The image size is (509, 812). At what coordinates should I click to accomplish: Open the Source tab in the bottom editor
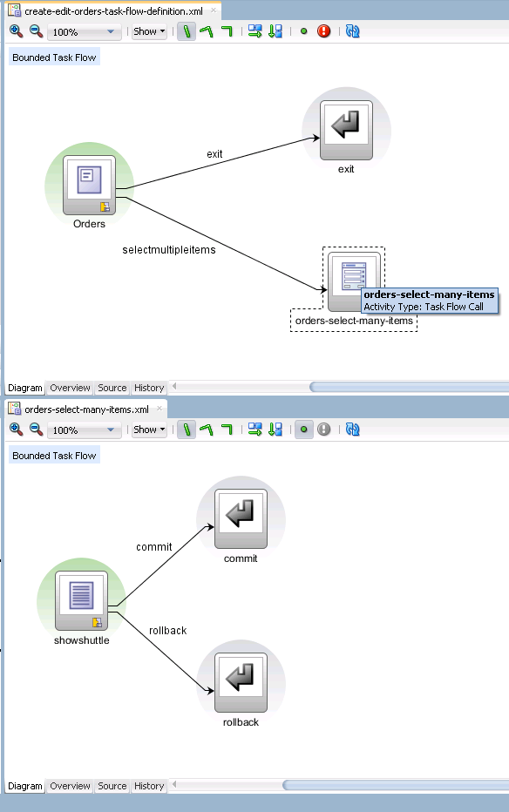(112, 786)
